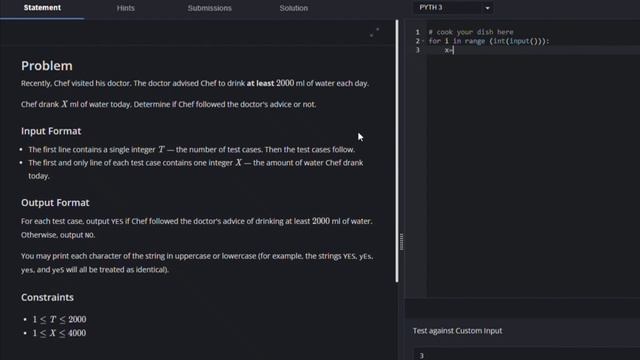Screen dimensions: 640x360
Task: Click the constraint '1 ≤ X ≤ 4000'
Action: tap(60, 333)
